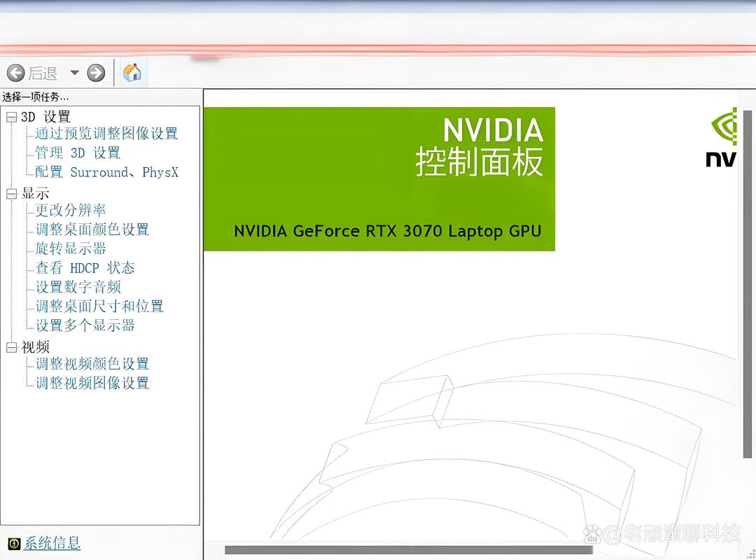Click the back arrow icon
This screenshot has height=560, width=756.
click(x=16, y=73)
